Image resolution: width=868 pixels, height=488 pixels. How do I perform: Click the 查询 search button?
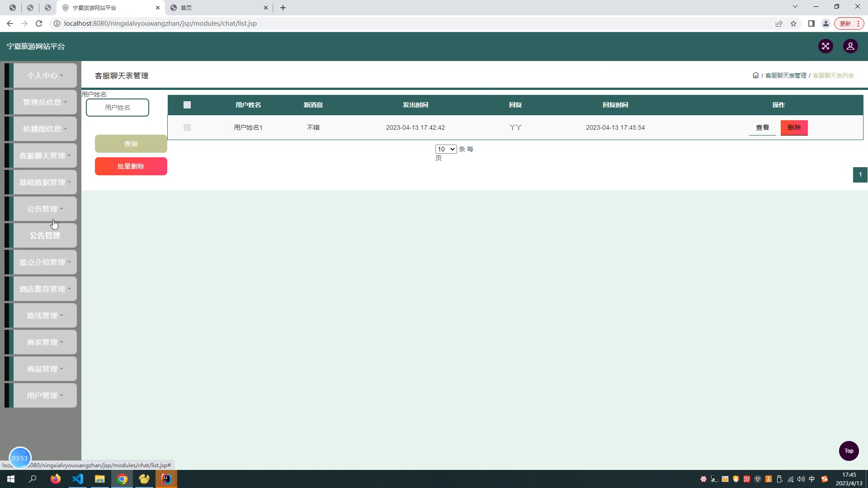coord(131,144)
